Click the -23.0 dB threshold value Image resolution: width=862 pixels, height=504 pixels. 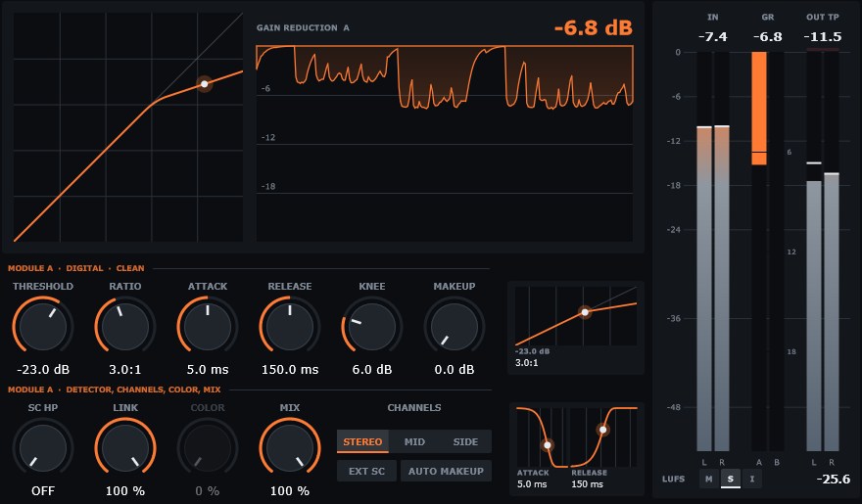[43, 370]
